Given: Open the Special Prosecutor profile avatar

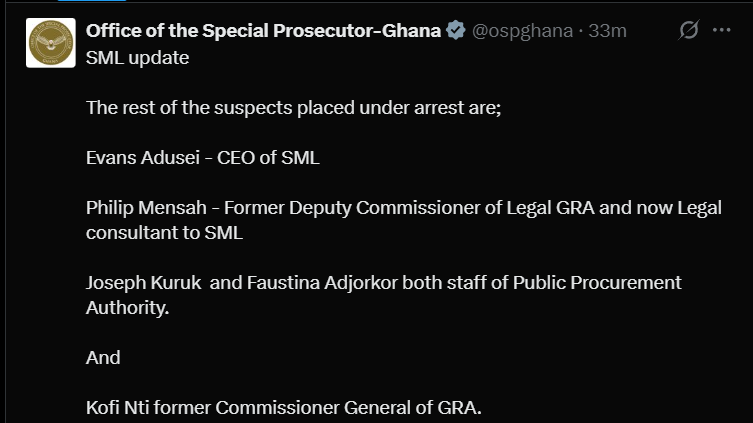Looking at the screenshot, I should coord(50,43).
